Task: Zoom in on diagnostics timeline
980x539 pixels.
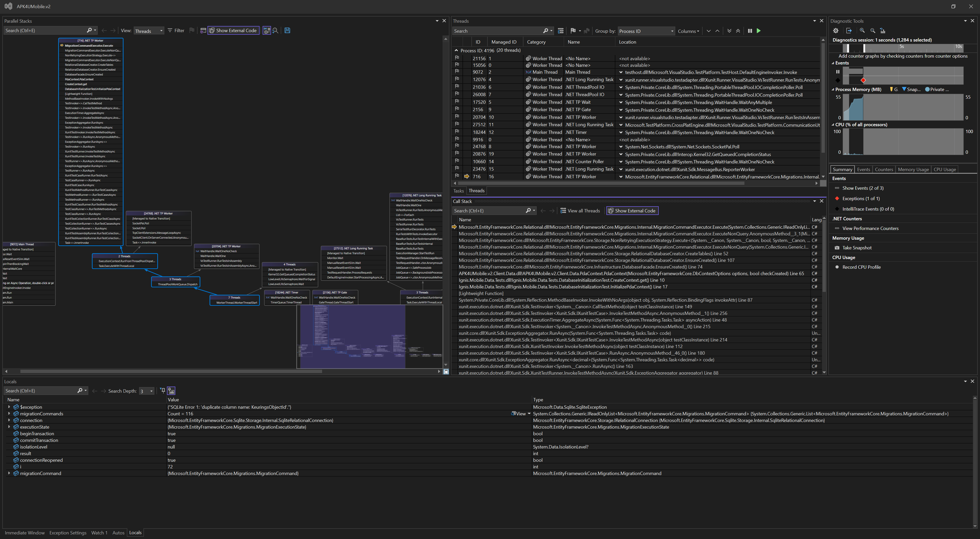Action: [862, 31]
